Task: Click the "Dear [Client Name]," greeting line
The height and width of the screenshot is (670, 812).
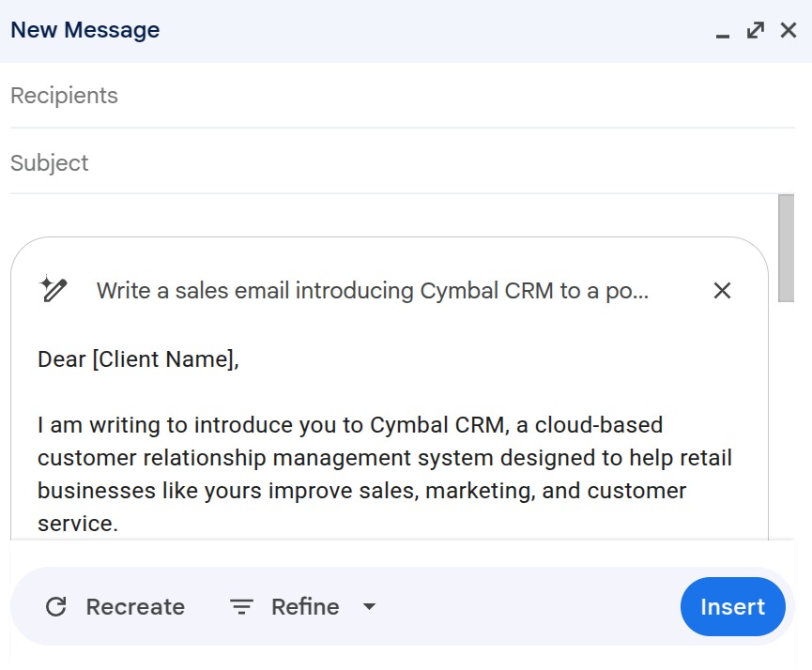Action: (139, 359)
